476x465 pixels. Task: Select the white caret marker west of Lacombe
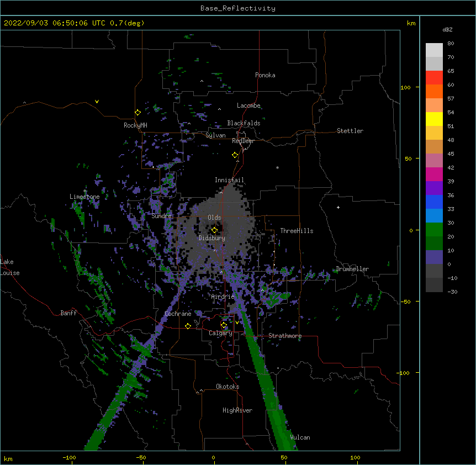(x=219, y=109)
